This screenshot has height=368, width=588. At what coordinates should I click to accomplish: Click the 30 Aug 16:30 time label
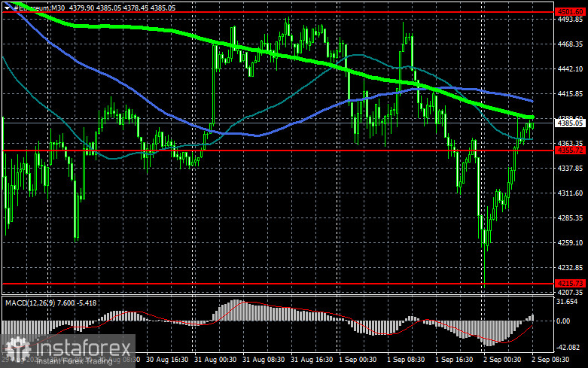[167, 360]
